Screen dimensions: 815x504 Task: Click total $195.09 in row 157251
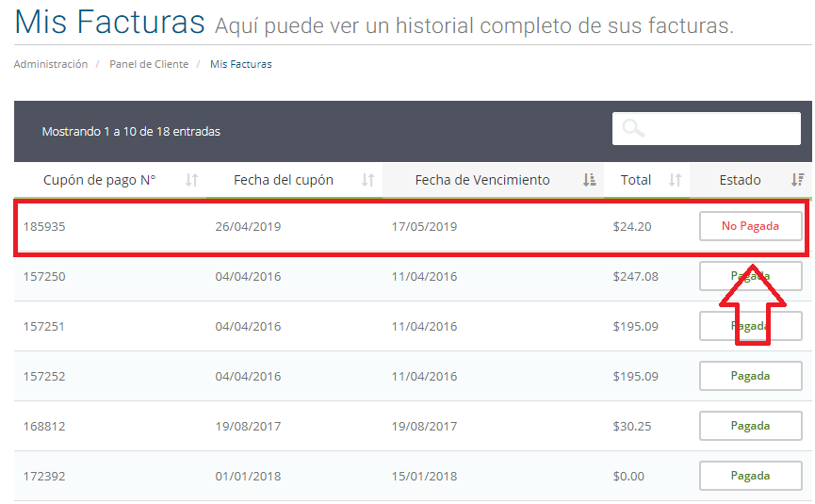click(636, 326)
